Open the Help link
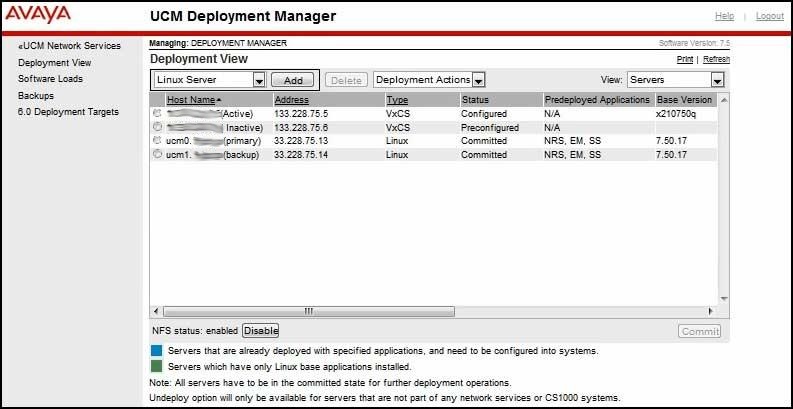The image size is (793, 409). [724, 16]
